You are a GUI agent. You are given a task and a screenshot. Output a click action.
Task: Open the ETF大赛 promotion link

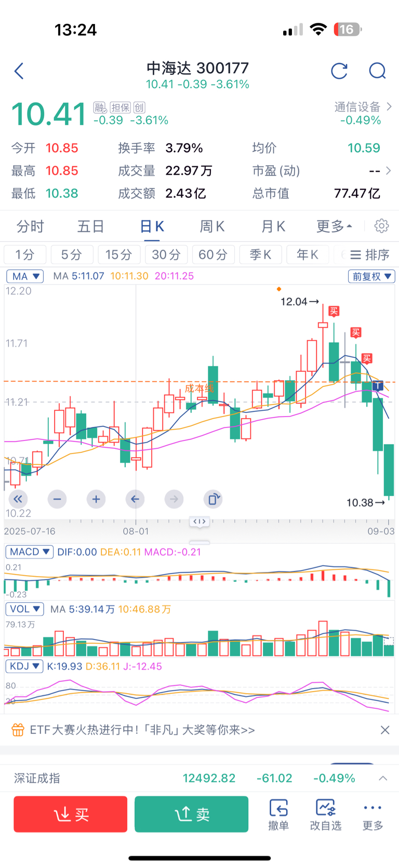[x=142, y=730]
